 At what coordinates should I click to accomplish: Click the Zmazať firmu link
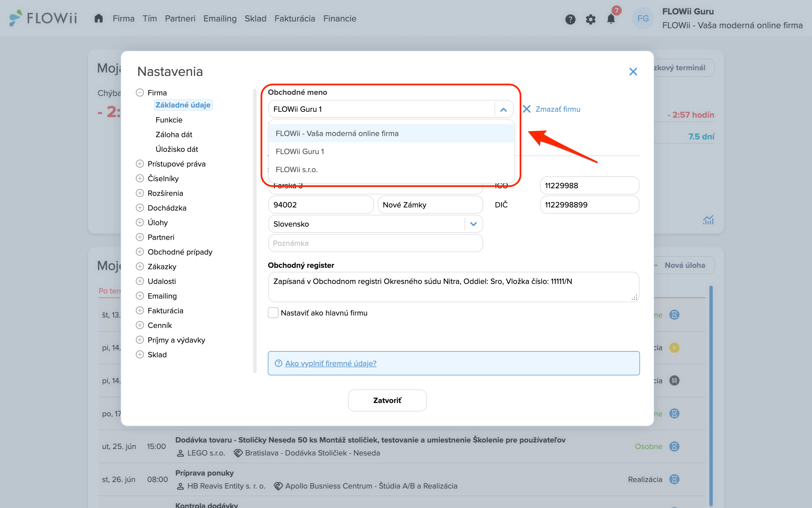pos(558,109)
